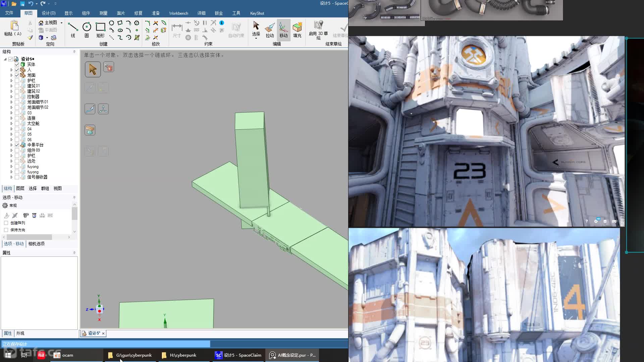Check the 保持方向 option

pyautogui.click(x=6, y=230)
